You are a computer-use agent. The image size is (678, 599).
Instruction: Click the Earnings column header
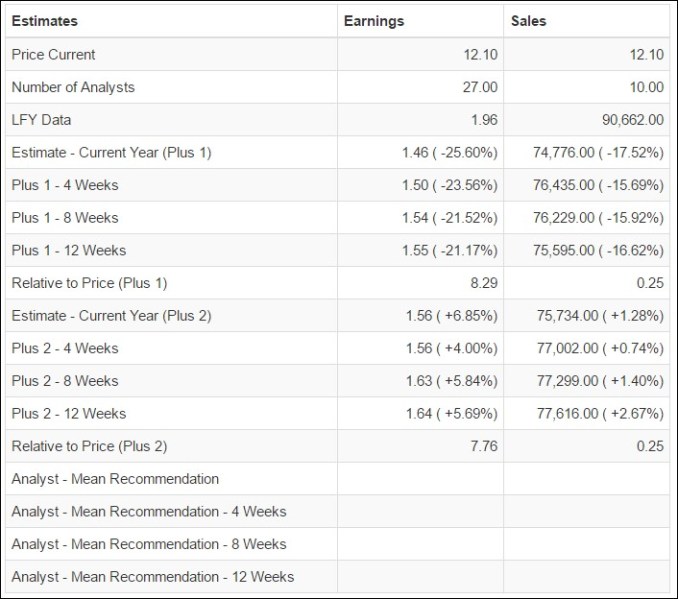pos(374,21)
